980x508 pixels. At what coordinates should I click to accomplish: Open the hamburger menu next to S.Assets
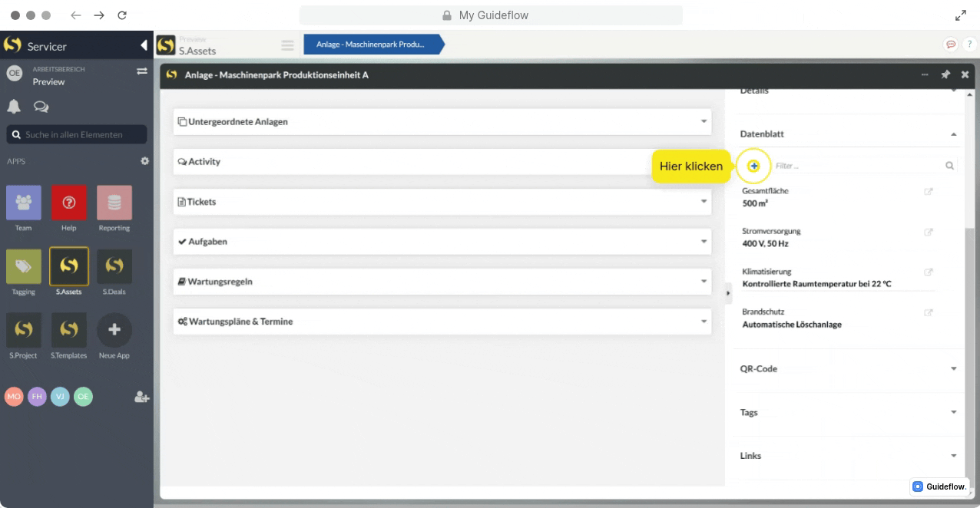(x=287, y=45)
